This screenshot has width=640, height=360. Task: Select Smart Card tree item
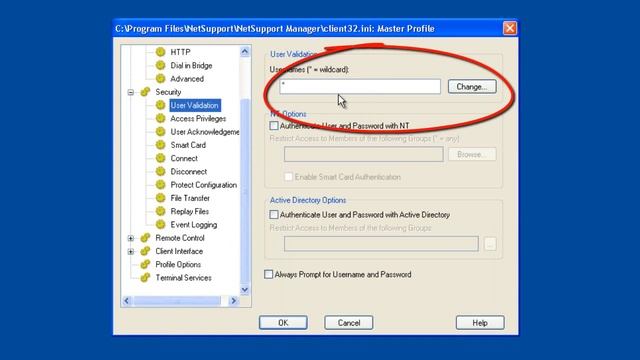188,145
